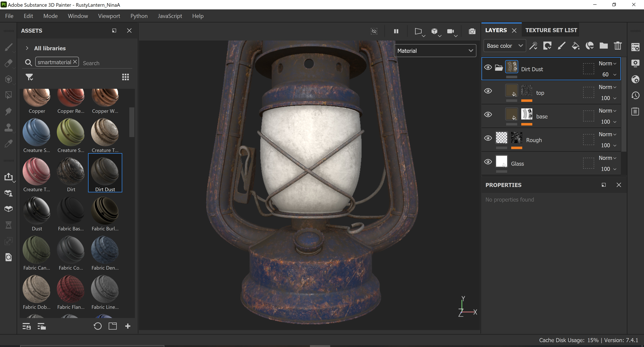The width and height of the screenshot is (644, 347).
Task: Open the Export textures icon
Action: (9, 177)
